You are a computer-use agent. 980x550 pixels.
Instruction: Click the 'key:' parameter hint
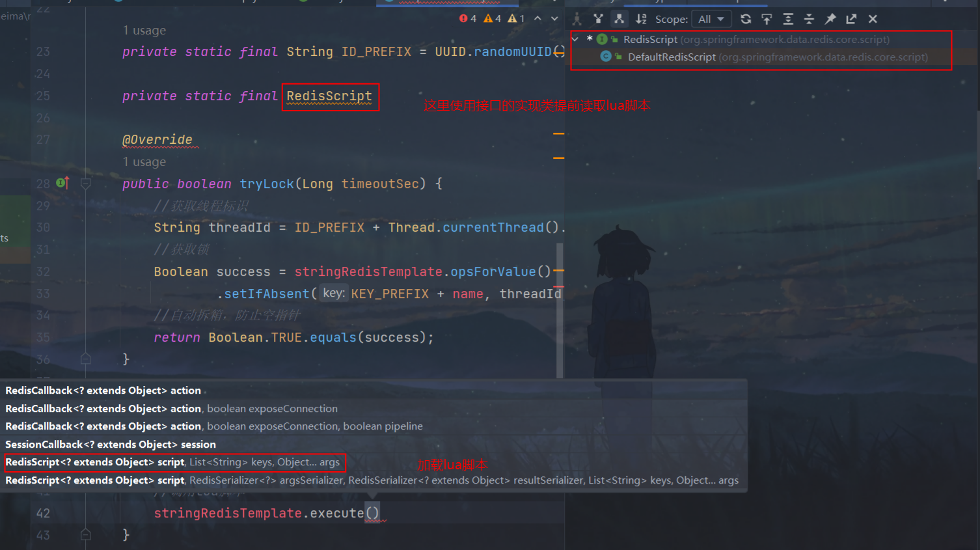point(334,293)
